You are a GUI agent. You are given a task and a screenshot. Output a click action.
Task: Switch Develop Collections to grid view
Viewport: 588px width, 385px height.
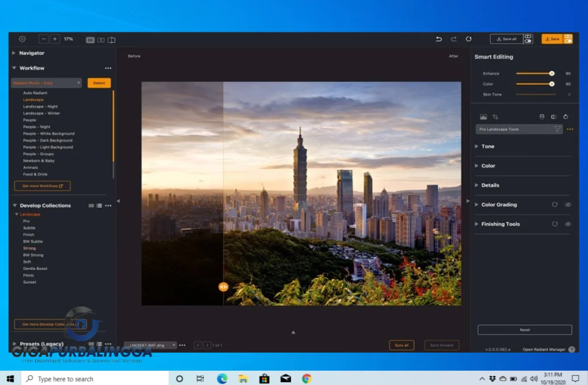pyautogui.click(x=91, y=206)
